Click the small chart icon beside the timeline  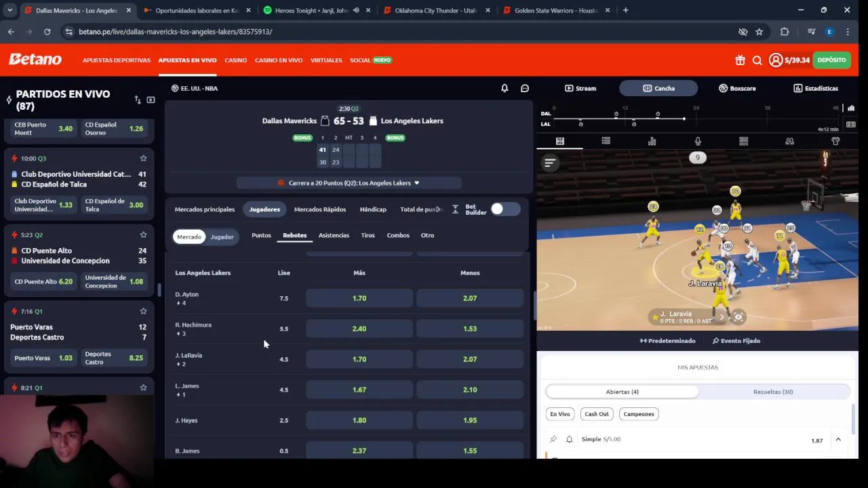[x=851, y=108]
